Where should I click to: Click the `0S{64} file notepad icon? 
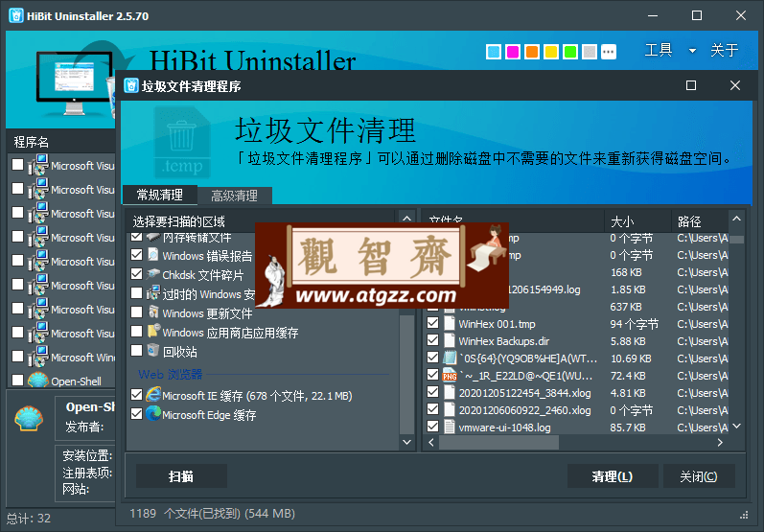coord(450,359)
